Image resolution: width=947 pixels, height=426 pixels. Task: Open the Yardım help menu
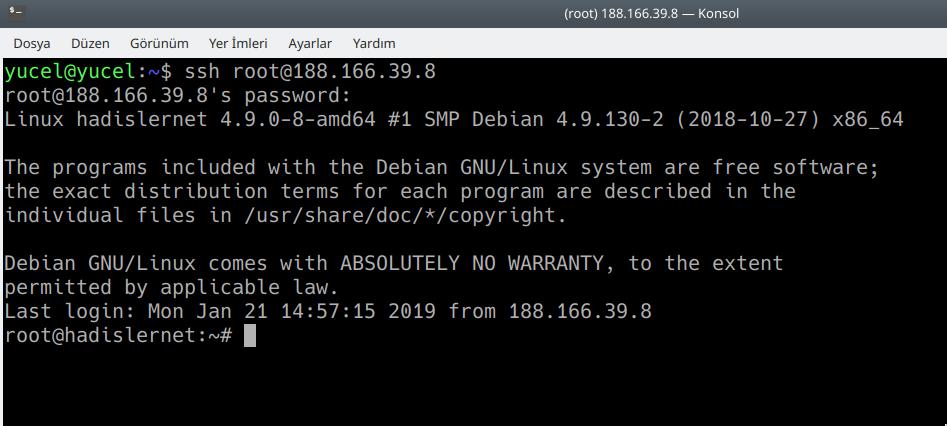374,43
